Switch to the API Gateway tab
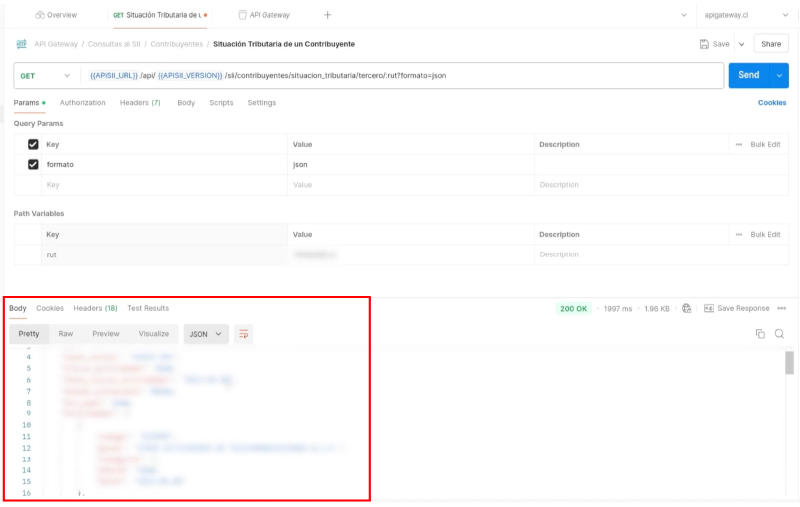The width and height of the screenshot is (800, 507). click(264, 15)
